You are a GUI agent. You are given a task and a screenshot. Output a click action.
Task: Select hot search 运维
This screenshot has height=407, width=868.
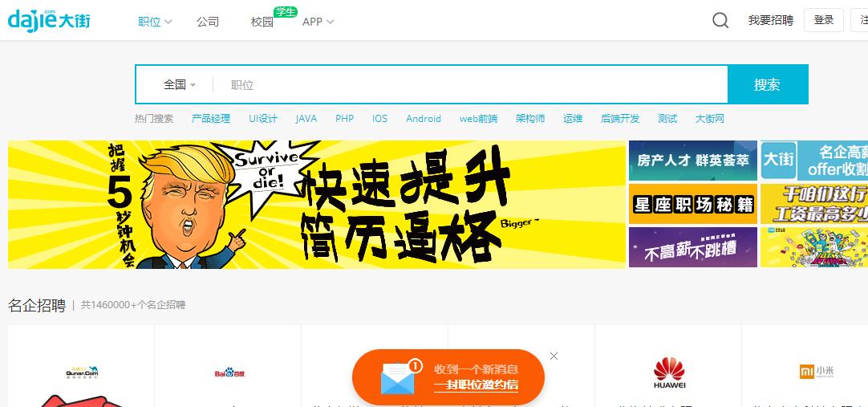click(x=573, y=119)
